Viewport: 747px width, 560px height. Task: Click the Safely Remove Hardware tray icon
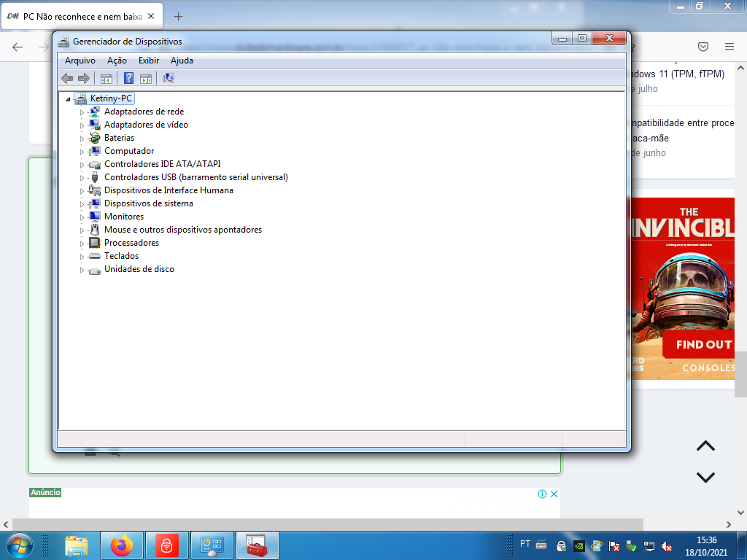(x=632, y=546)
